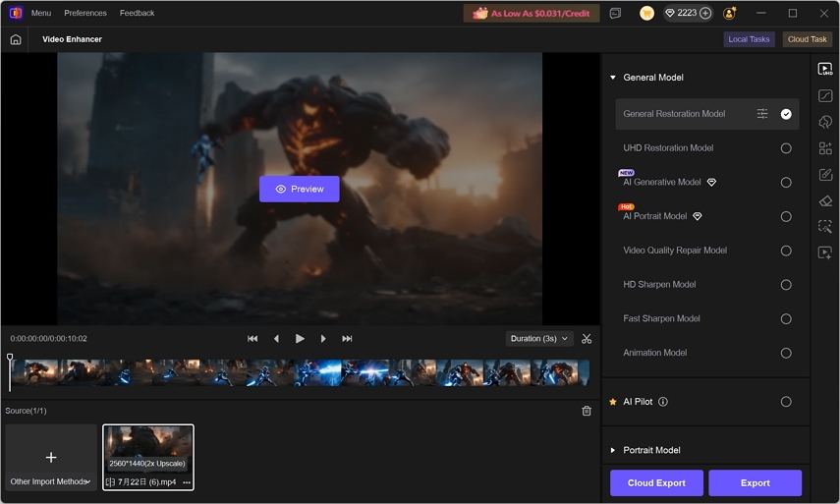840x504 pixels.
Task: Select the eraser sidebar tool
Action: click(x=825, y=200)
